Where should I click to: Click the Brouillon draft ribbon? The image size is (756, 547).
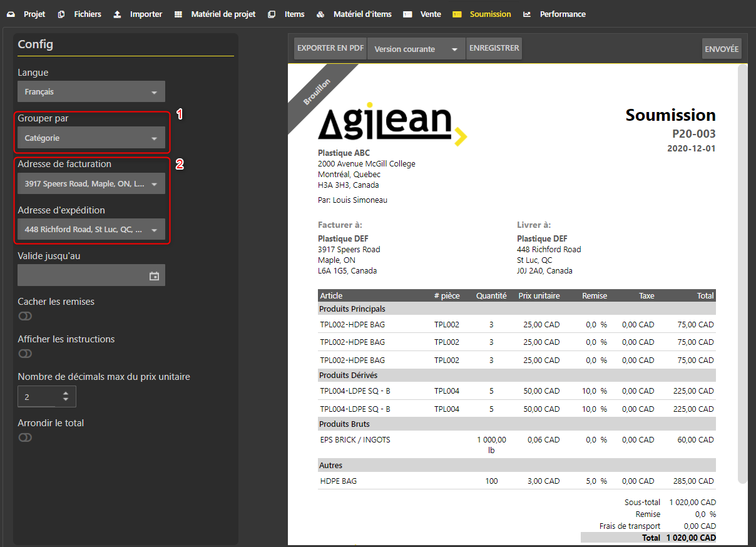pos(317,92)
